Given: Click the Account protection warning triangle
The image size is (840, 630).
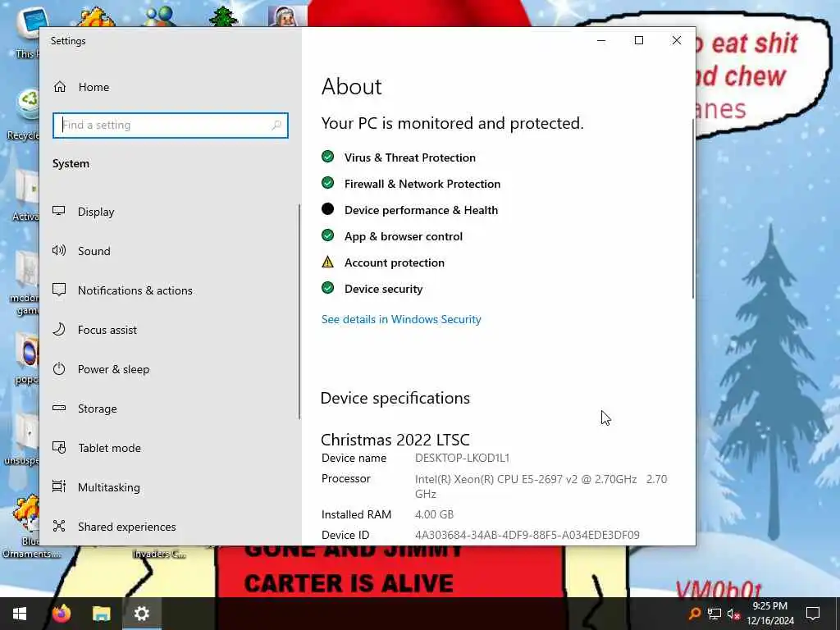Looking at the screenshot, I should tap(327, 262).
